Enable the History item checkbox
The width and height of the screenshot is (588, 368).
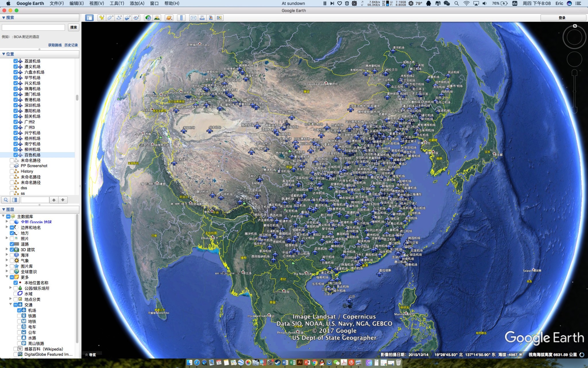pyautogui.click(x=12, y=171)
